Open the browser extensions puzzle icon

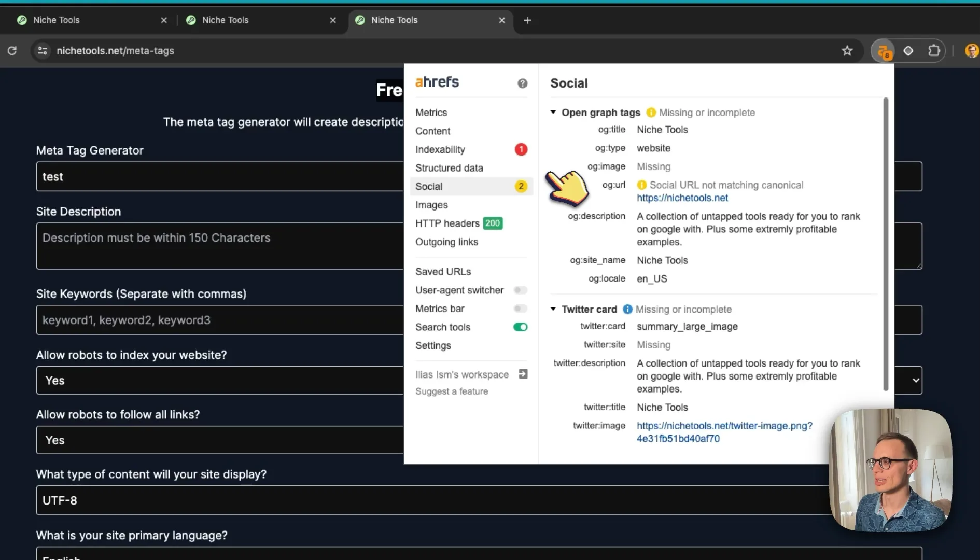933,51
